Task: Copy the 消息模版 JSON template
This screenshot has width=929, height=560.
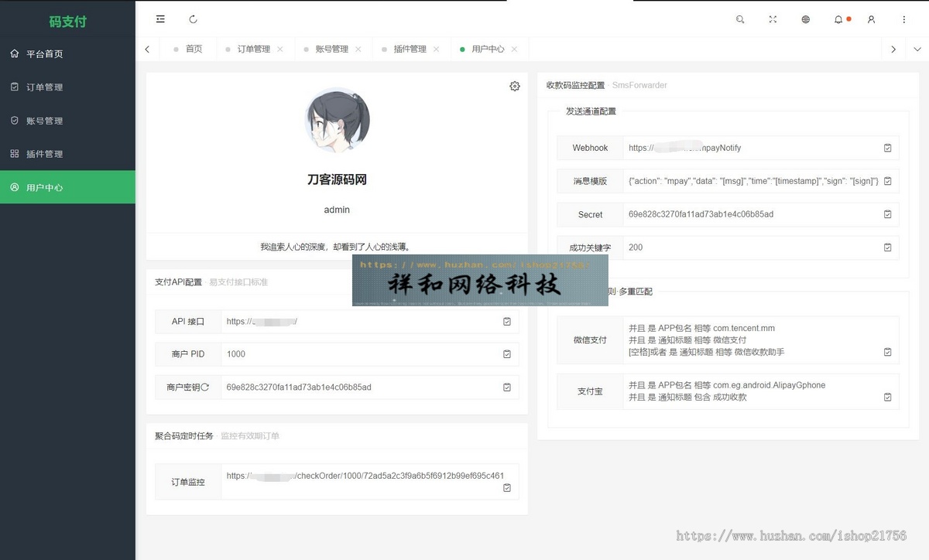Action: click(x=888, y=181)
